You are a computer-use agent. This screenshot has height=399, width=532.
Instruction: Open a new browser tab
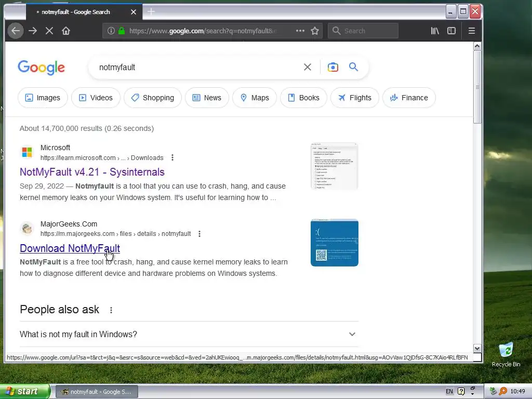151,12
